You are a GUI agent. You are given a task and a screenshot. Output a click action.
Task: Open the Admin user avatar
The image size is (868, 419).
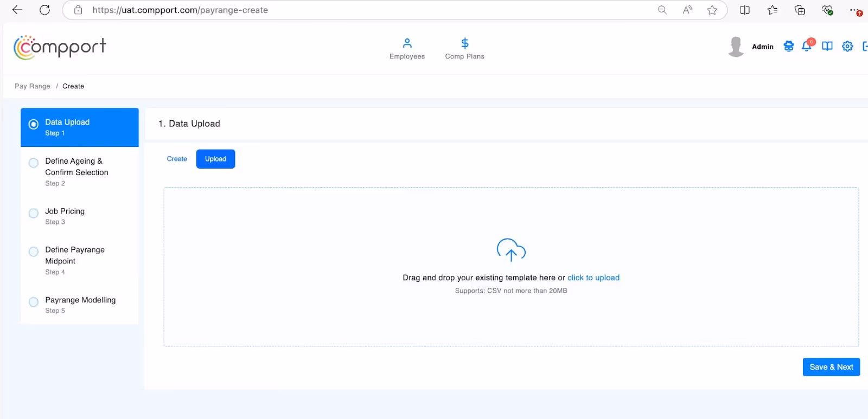pos(736,47)
